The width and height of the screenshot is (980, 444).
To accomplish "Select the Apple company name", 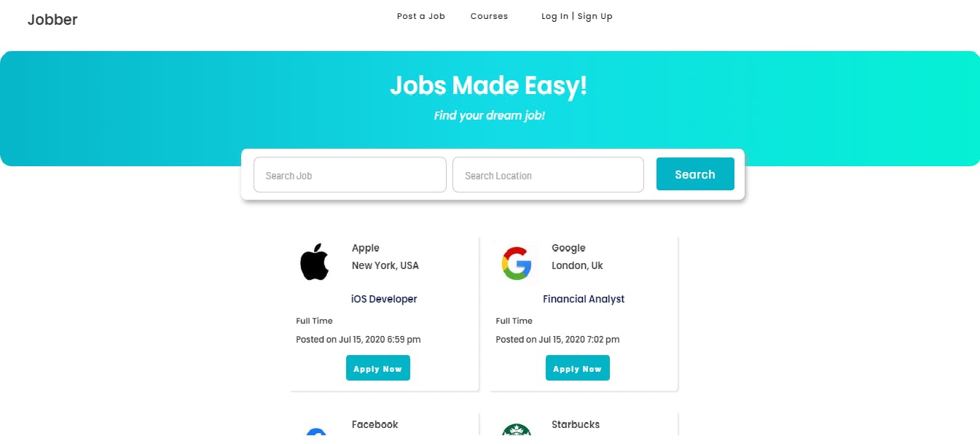I will click(366, 248).
